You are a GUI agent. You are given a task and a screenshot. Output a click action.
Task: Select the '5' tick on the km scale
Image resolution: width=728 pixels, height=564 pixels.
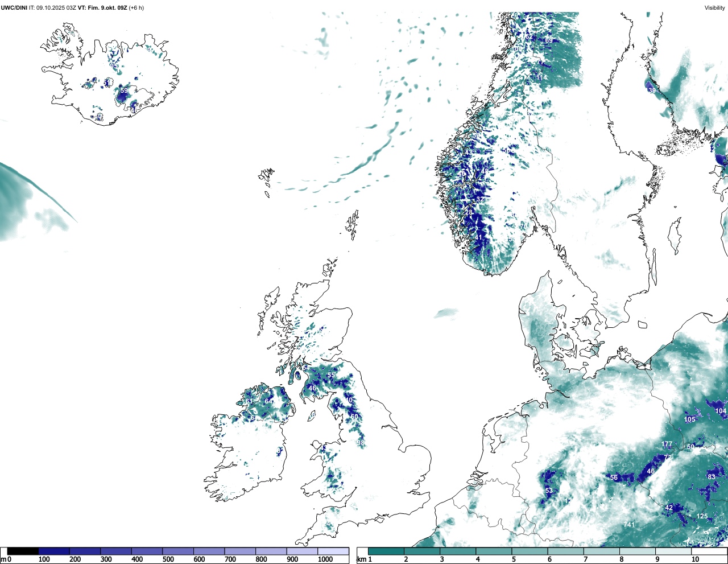(513, 559)
